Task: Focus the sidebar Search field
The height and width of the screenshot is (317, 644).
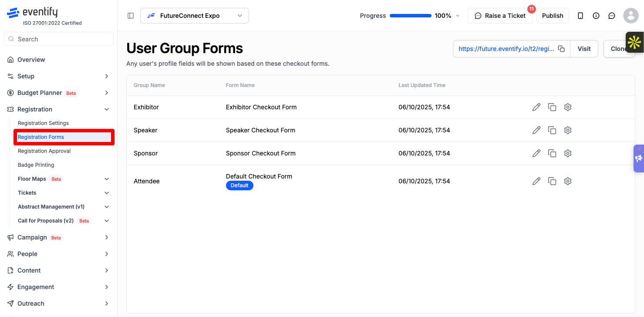Action: pyautogui.click(x=59, y=39)
